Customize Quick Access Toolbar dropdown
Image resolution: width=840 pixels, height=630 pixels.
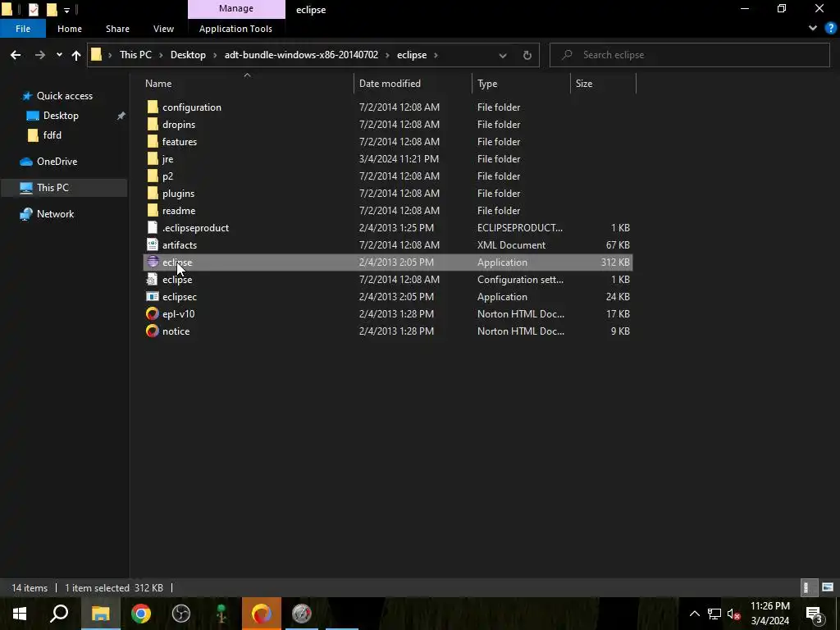[66, 10]
